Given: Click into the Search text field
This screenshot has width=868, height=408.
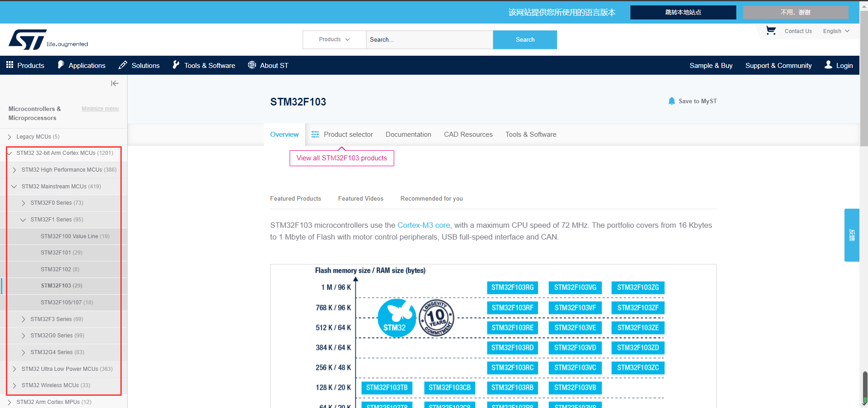Looking at the screenshot, I should click(429, 39).
